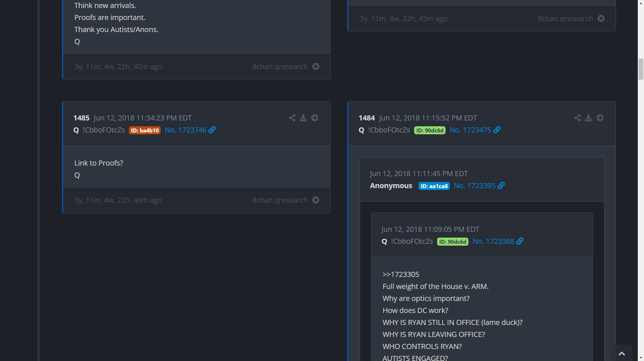Open post 1485 with arrow icon
The height and width of the screenshot is (361, 644).
(x=315, y=118)
